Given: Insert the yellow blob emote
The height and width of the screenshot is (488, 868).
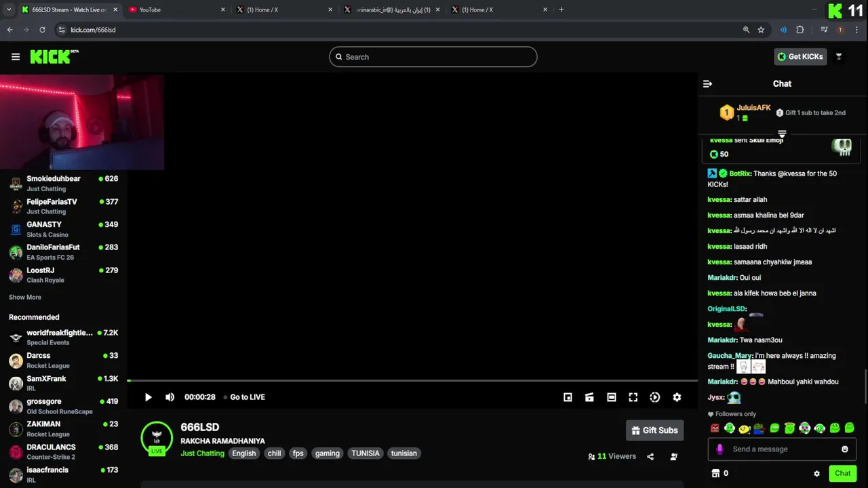Looking at the screenshot, I should point(745,428).
